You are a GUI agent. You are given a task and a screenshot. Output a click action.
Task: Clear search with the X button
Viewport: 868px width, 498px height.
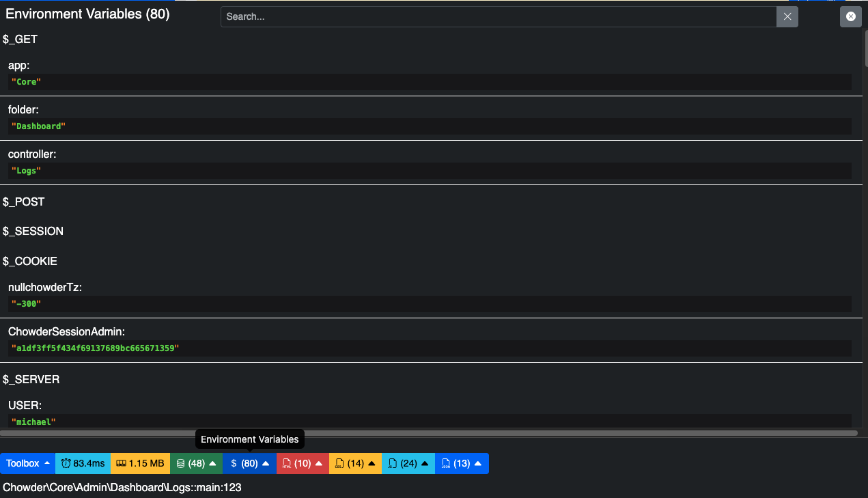(x=787, y=16)
